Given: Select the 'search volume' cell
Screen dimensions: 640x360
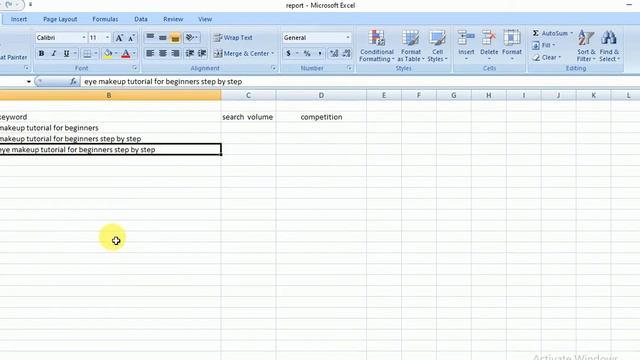Looking at the screenshot, I should click(248, 117).
